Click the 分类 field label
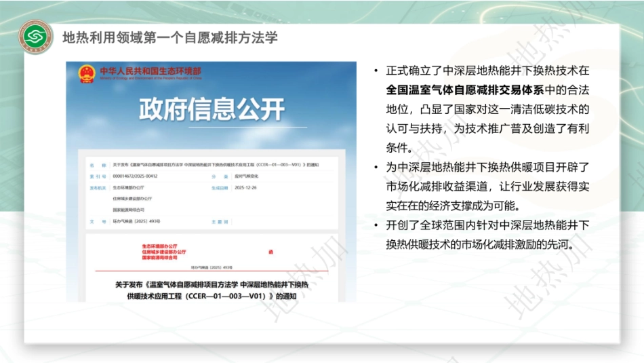Image resolution: width=644 pixels, height=363 pixels. pyautogui.click(x=220, y=176)
